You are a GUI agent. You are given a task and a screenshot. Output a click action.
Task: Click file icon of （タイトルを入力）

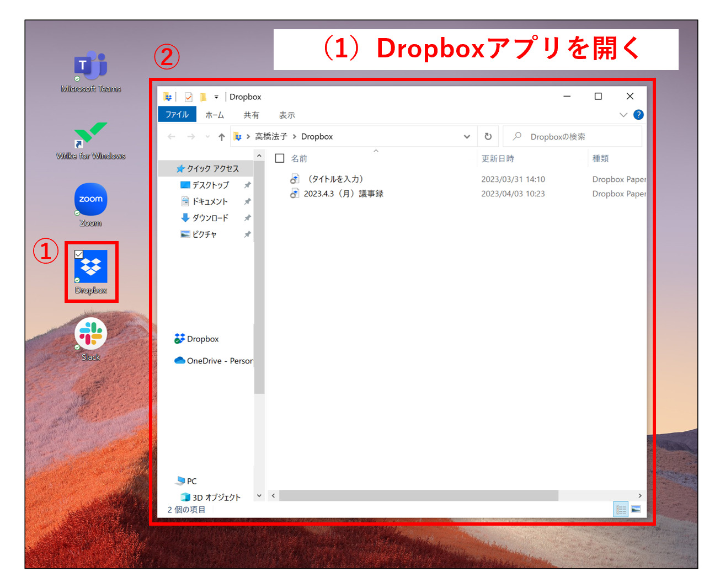295,179
